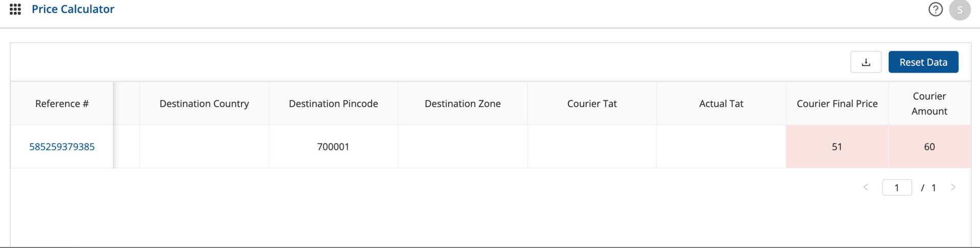Image resolution: width=980 pixels, height=248 pixels.
Task: Select the Actual Tat column header
Action: point(721,104)
